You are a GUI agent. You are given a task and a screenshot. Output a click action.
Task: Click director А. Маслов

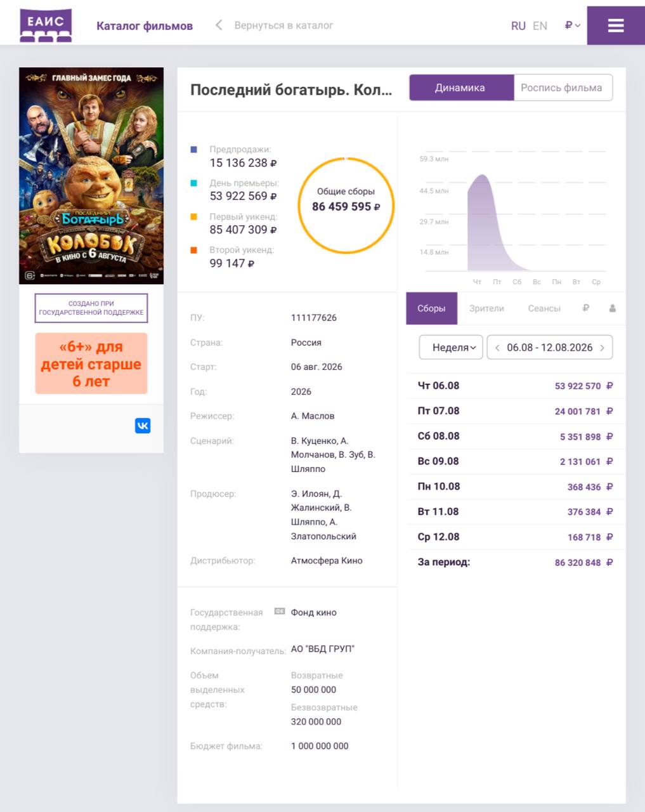313,416
